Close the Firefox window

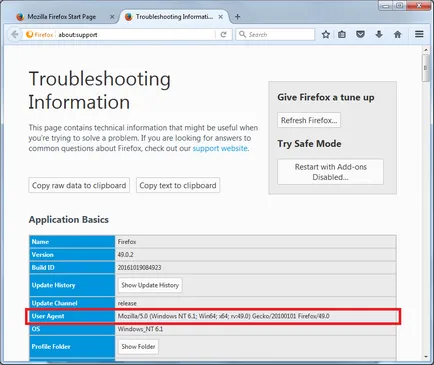(x=419, y=5)
